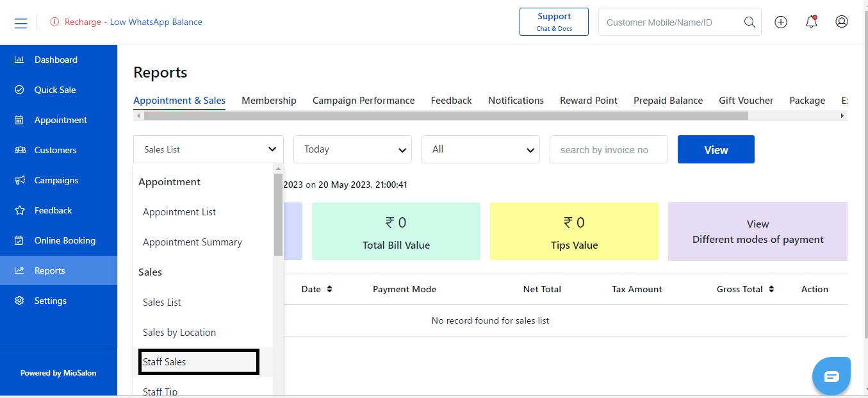Switch to Gift Voucher tab

[x=746, y=101]
